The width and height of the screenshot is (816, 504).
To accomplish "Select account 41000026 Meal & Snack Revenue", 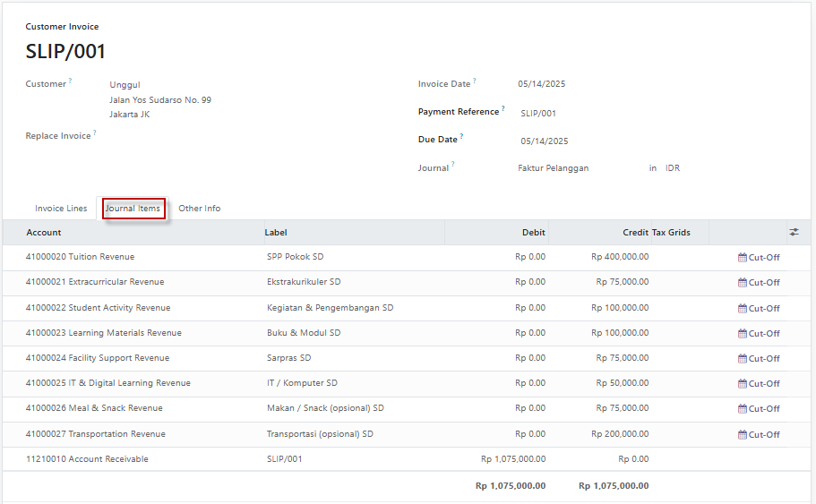I will (94, 408).
